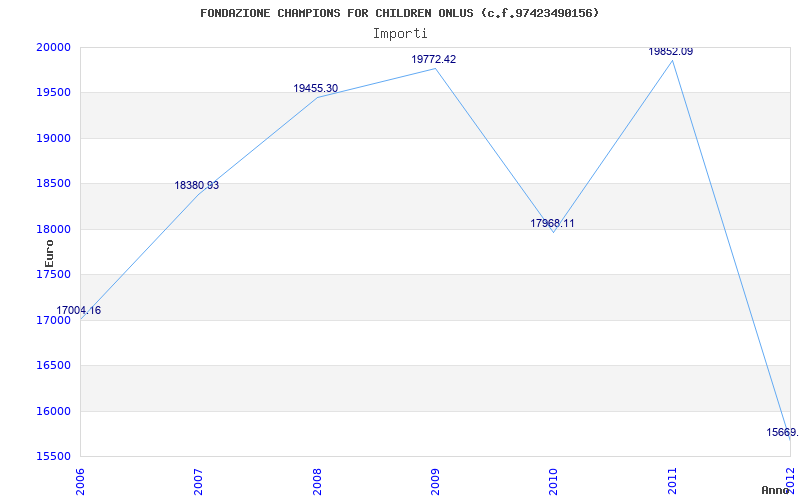Click the 2008 x-axis year label
800x500 pixels.
tap(317, 481)
